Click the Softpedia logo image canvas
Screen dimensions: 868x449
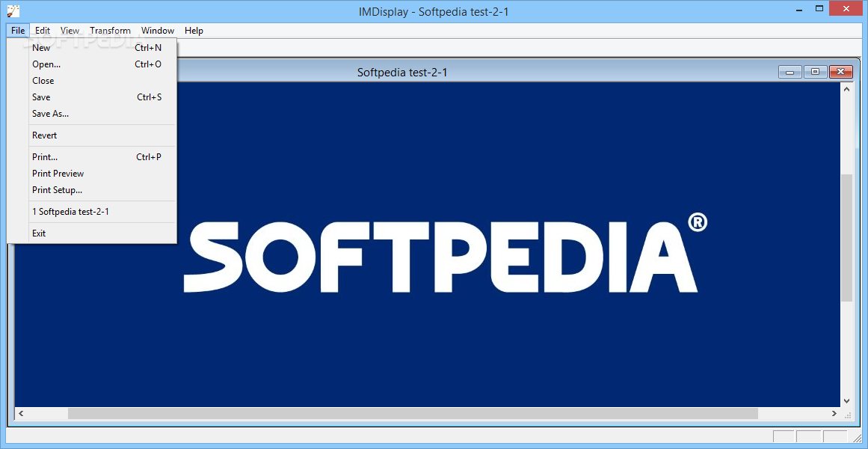pyautogui.click(x=428, y=245)
